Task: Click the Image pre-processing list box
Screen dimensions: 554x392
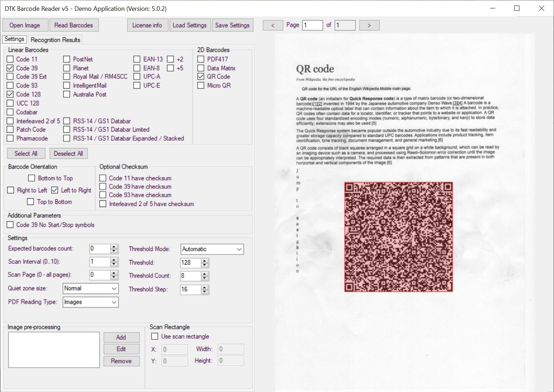Action: pyautogui.click(x=54, y=350)
